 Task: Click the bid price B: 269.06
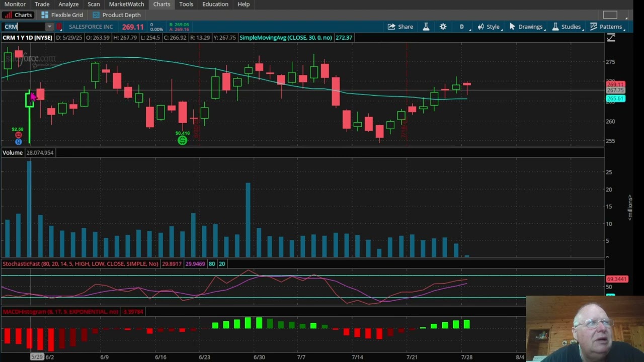point(179,24)
